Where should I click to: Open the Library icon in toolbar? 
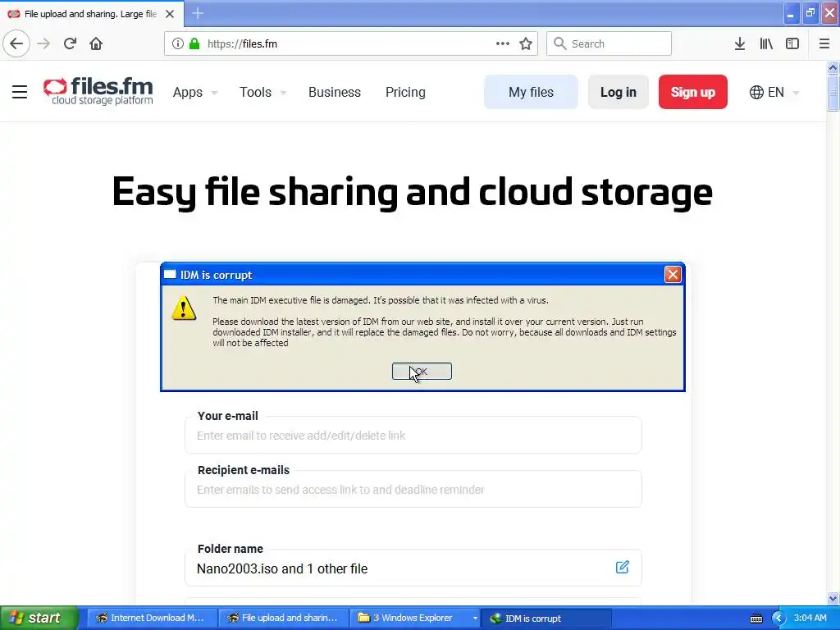pyautogui.click(x=766, y=43)
